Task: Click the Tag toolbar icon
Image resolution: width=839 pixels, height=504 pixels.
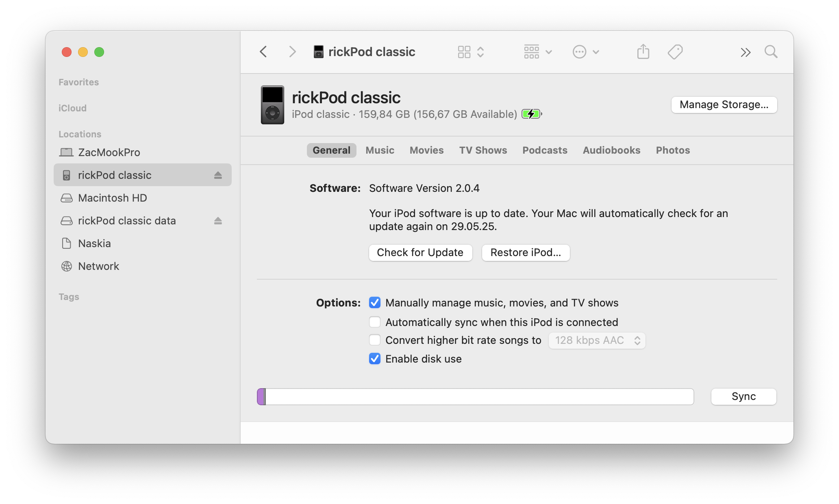Action: pos(675,52)
